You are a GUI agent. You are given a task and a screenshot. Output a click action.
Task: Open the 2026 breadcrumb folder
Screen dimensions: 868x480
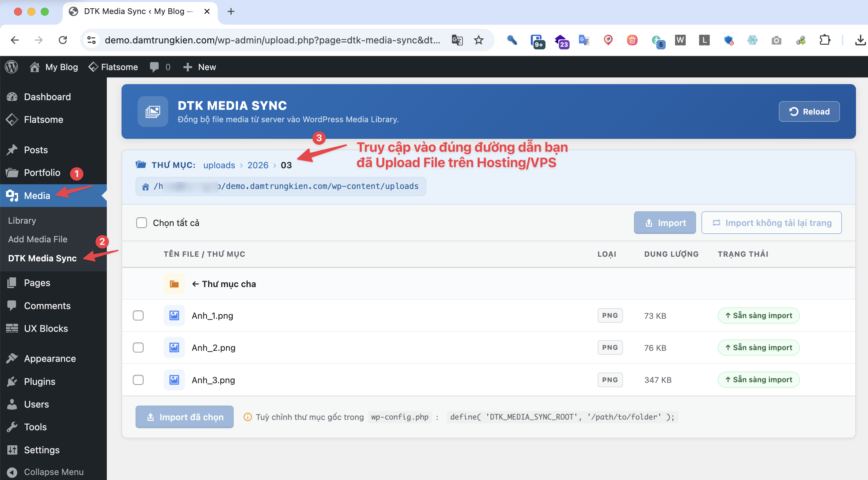coord(258,165)
